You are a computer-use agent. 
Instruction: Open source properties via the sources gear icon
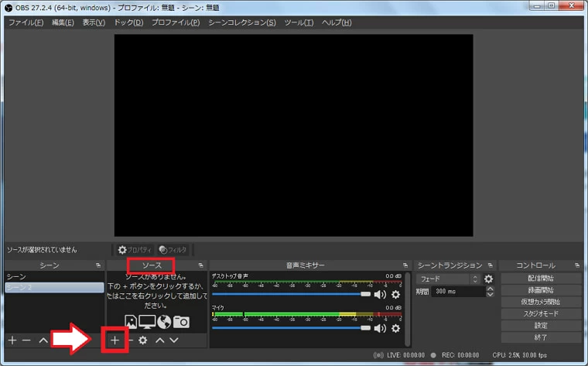[x=142, y=340]
